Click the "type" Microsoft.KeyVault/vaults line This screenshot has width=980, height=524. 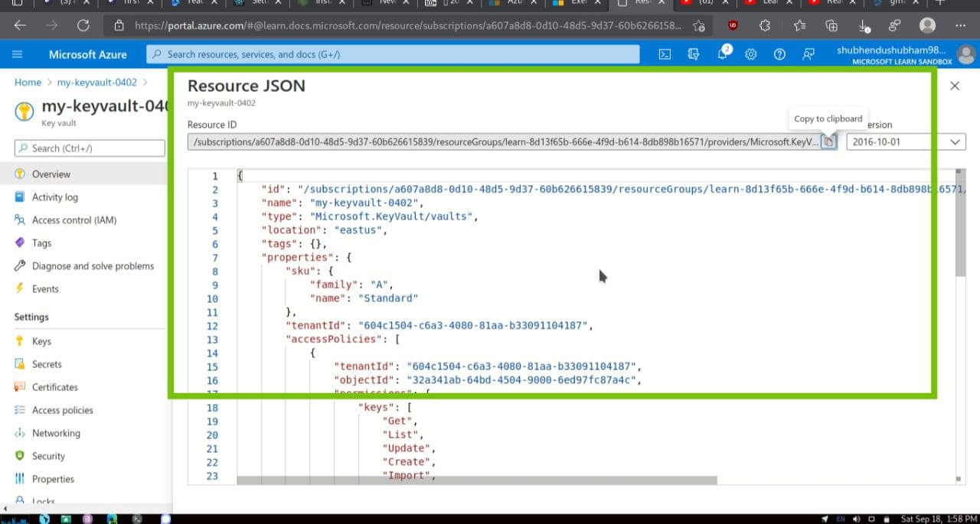[369, 216]
